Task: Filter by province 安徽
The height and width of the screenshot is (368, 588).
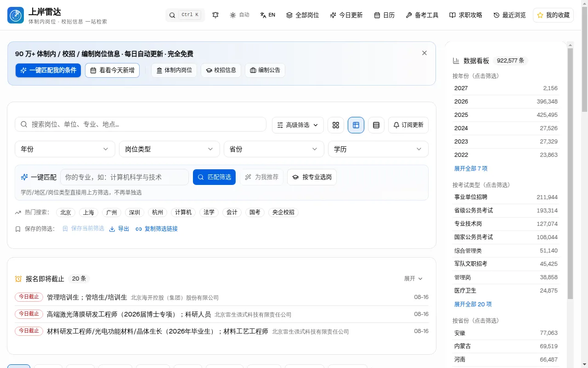Action: click(506, 333)
